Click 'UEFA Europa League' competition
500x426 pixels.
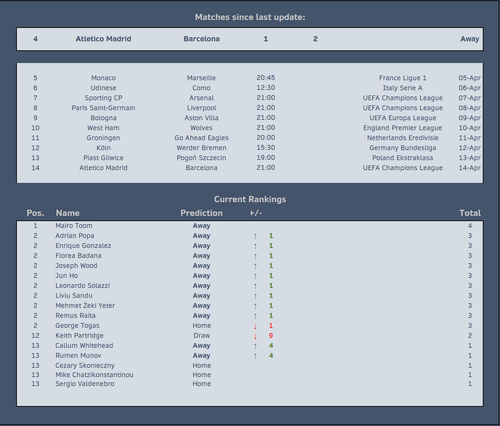click(x=403, y=118)
